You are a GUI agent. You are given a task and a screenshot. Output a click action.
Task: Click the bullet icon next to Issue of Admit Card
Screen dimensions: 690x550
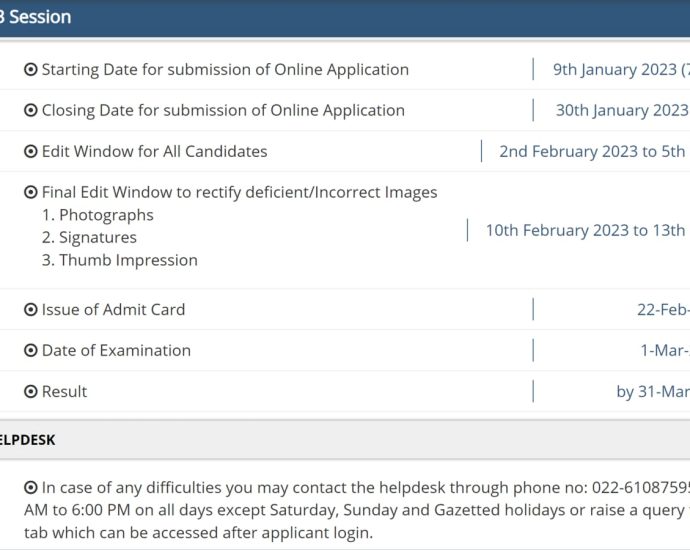[31, 310]
